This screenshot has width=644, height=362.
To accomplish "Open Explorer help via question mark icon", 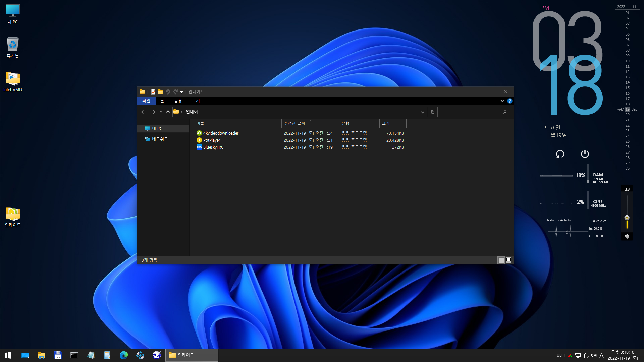I will coord(509,101).
